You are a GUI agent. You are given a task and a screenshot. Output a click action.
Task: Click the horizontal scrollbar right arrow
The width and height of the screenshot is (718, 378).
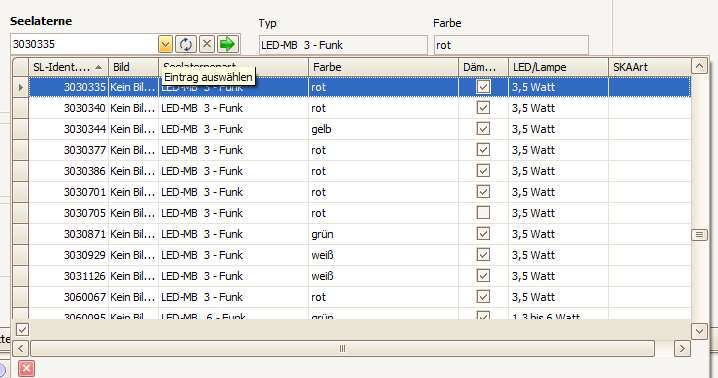(682, 349)
